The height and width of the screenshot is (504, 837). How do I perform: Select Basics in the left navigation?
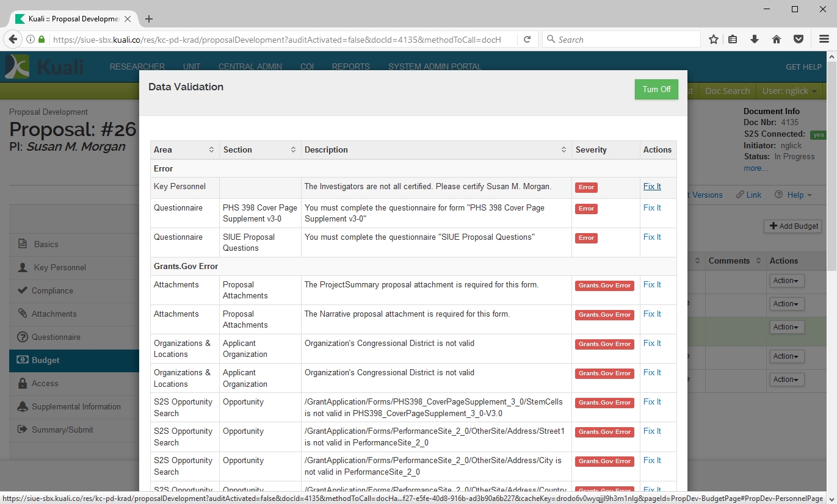46,244
